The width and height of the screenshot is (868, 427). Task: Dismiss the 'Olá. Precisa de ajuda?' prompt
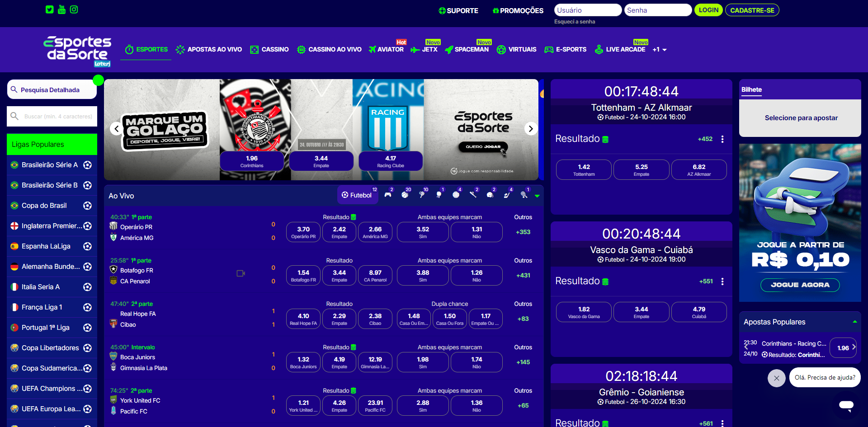tap(776, 378)
